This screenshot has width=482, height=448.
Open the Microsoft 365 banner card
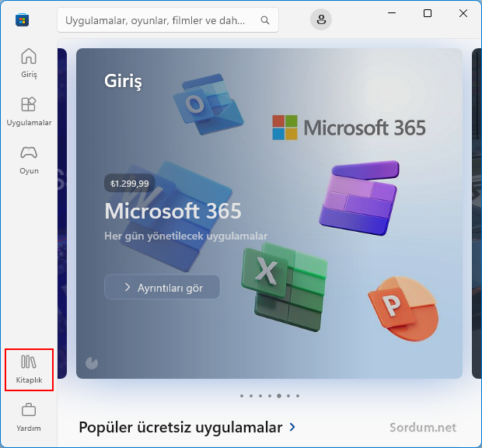269,213
